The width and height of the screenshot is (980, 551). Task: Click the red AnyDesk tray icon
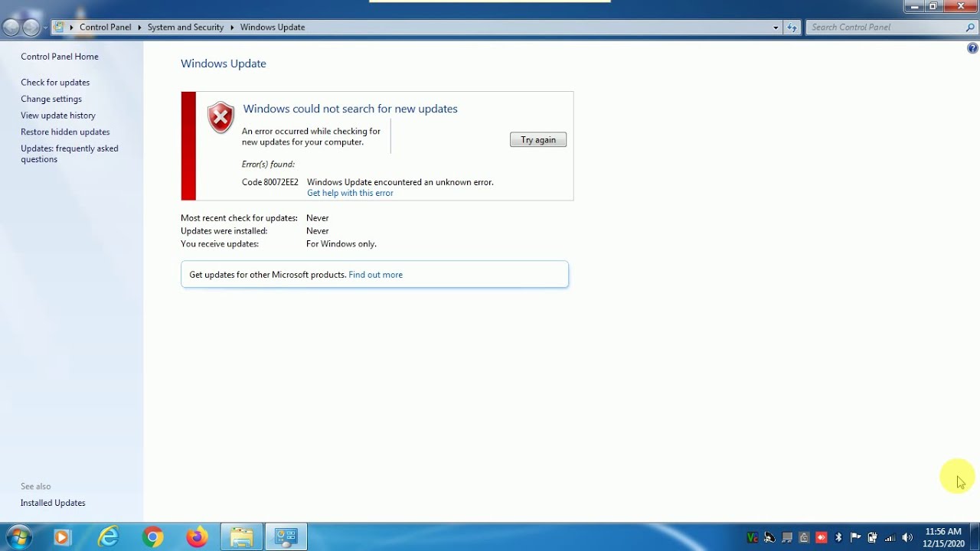[822, 538]
